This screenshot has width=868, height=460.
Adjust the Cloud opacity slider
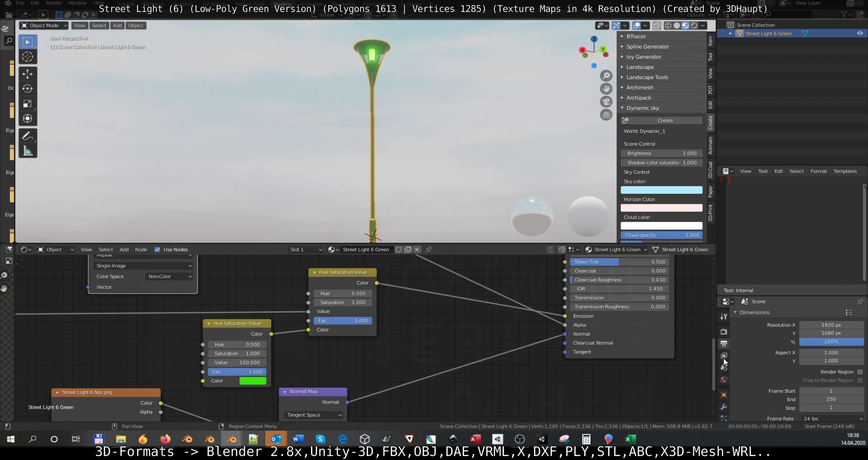tap(662, 235)
